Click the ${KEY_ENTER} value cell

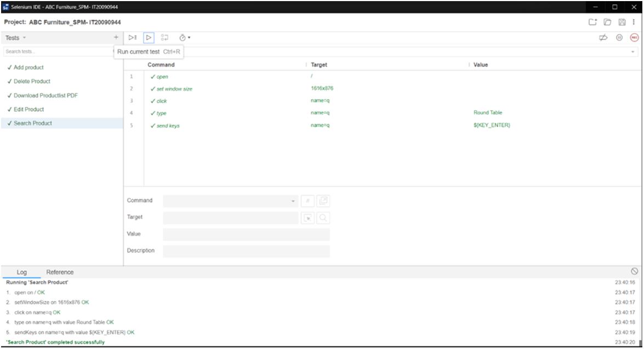[492, 125]
